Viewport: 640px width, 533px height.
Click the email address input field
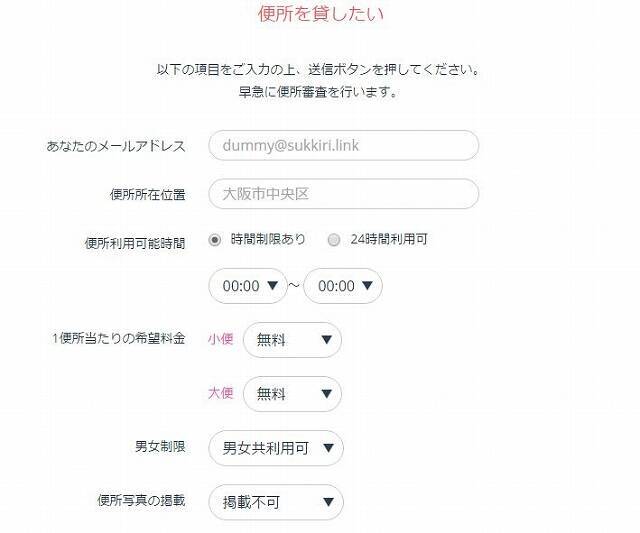coord(343,145)
